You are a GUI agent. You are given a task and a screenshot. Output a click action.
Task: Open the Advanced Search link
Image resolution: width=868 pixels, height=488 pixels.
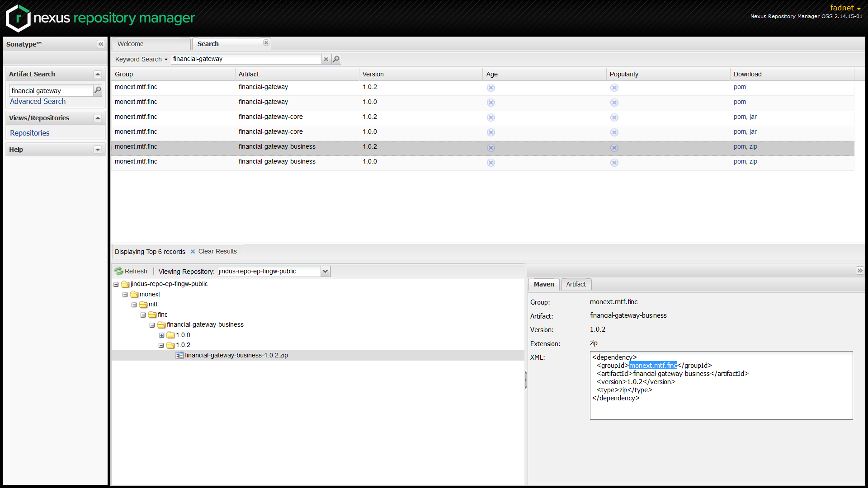38,102
